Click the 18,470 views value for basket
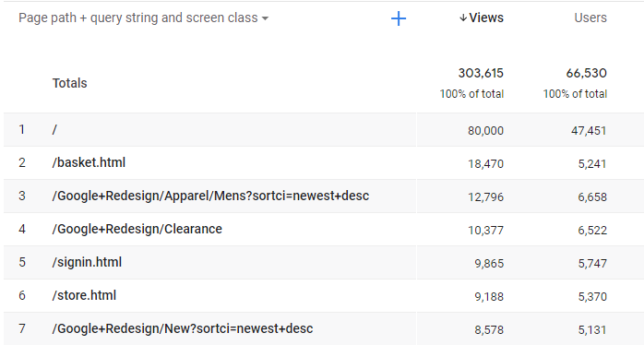 coord(485,164)
